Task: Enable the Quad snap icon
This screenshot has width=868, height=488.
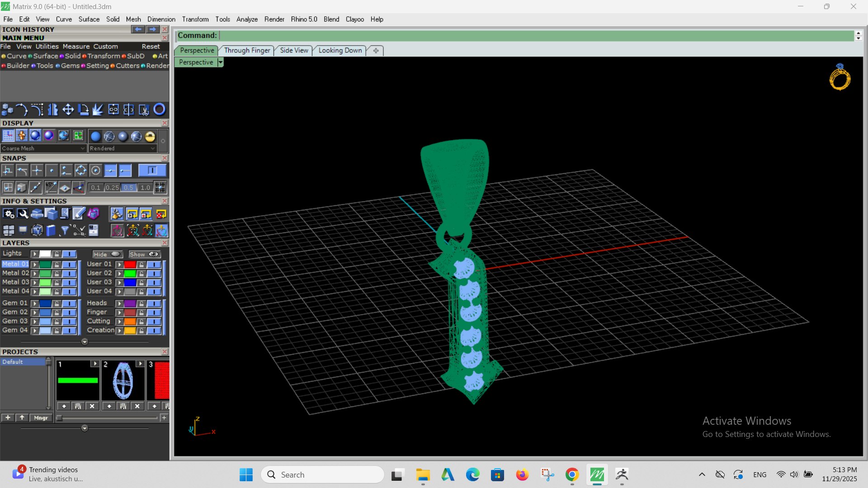Action: pos(81,170)
